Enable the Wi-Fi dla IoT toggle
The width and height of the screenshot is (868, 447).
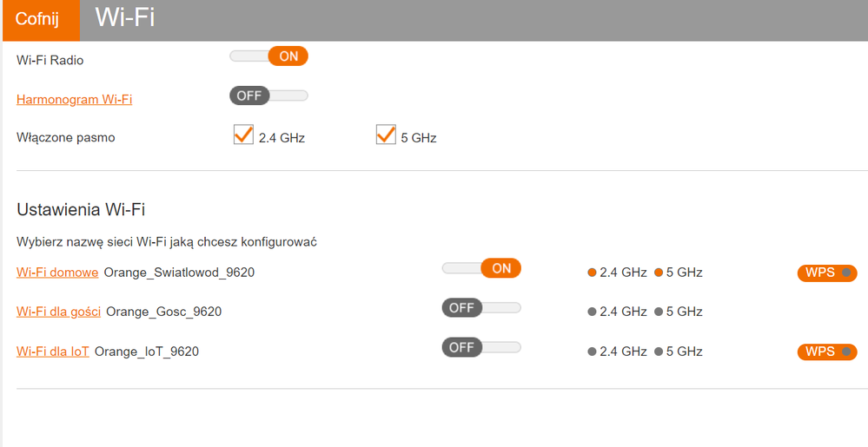point(481,348)
